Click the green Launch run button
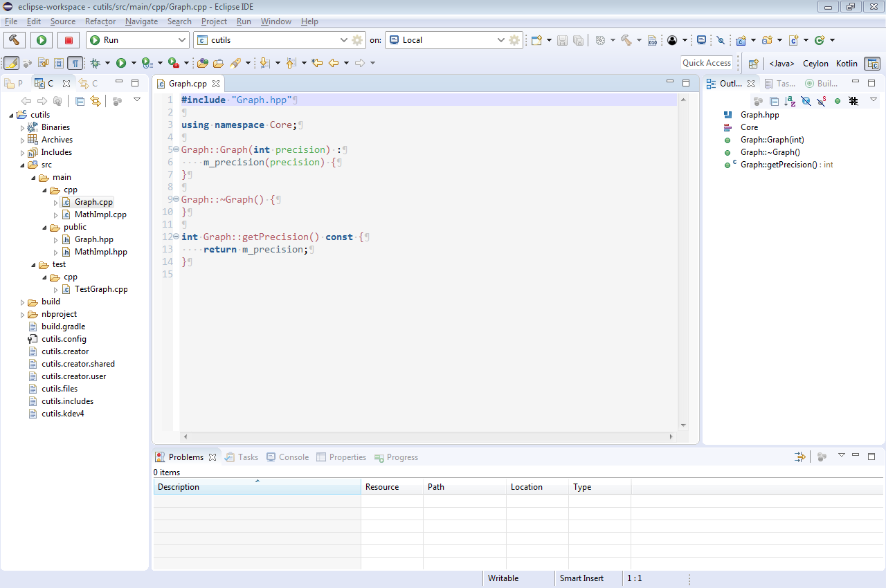 click(x=42, y=40)
